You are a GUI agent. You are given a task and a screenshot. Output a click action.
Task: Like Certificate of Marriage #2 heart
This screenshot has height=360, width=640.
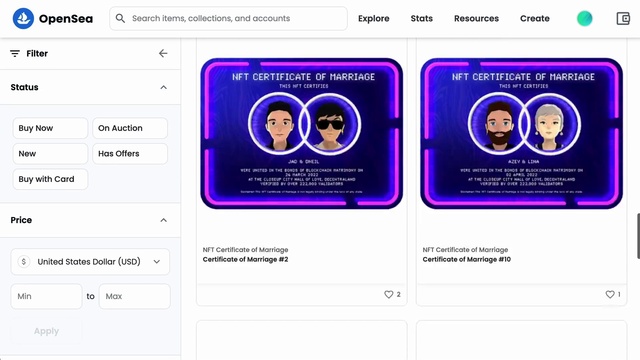coord(388,294)
